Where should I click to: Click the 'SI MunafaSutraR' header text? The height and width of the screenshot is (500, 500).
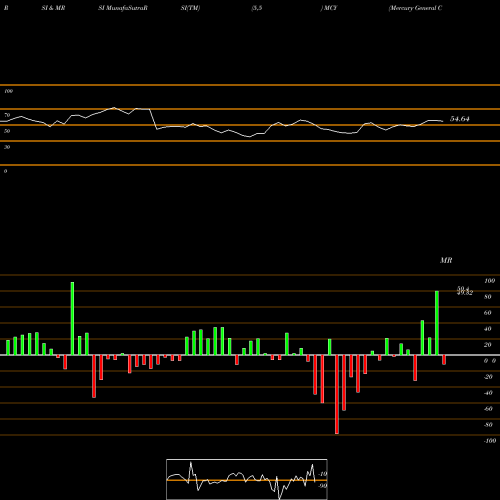pyautogui.click(x=123, y=8)
